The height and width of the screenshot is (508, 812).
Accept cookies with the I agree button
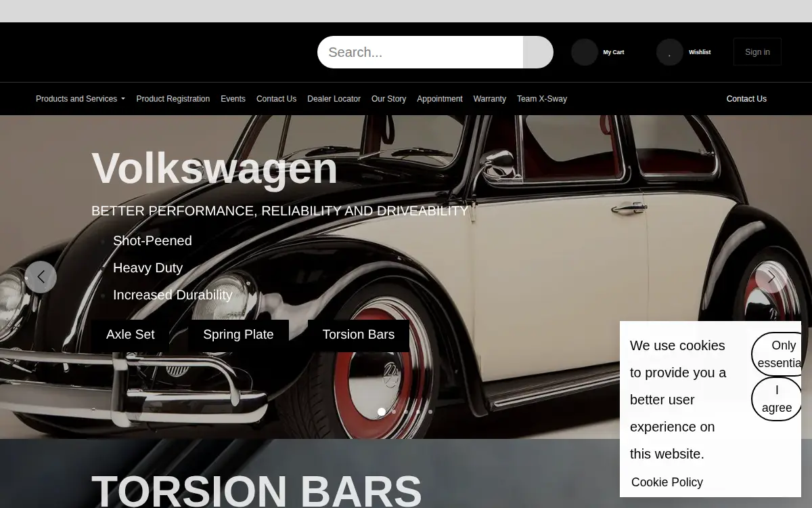pos(777,399)
